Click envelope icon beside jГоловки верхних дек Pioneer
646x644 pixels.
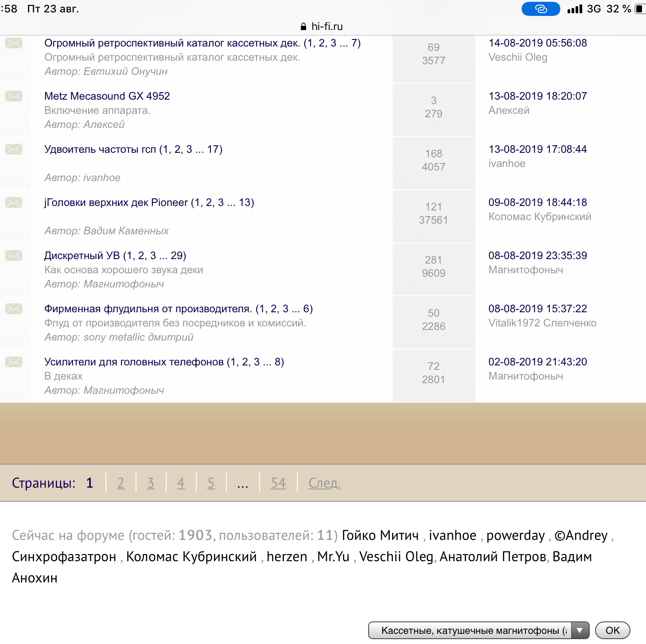point(14,202)
